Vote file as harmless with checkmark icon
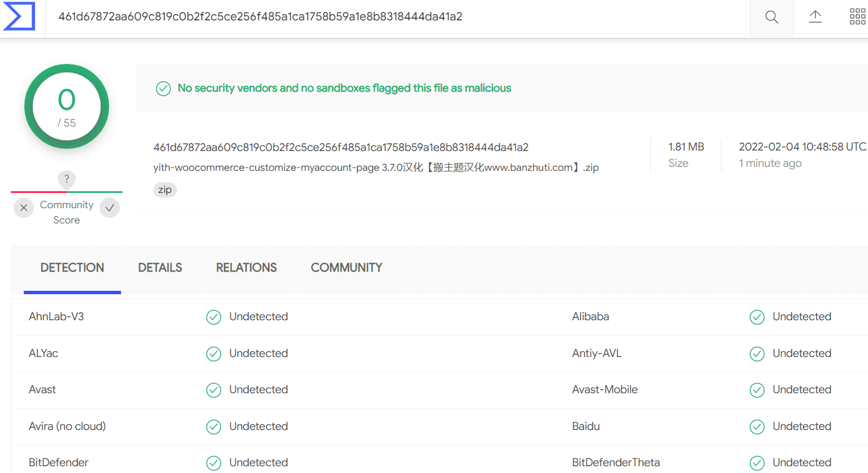The width and height of the screenshot is (868, 473). click(x=110, y=208)
